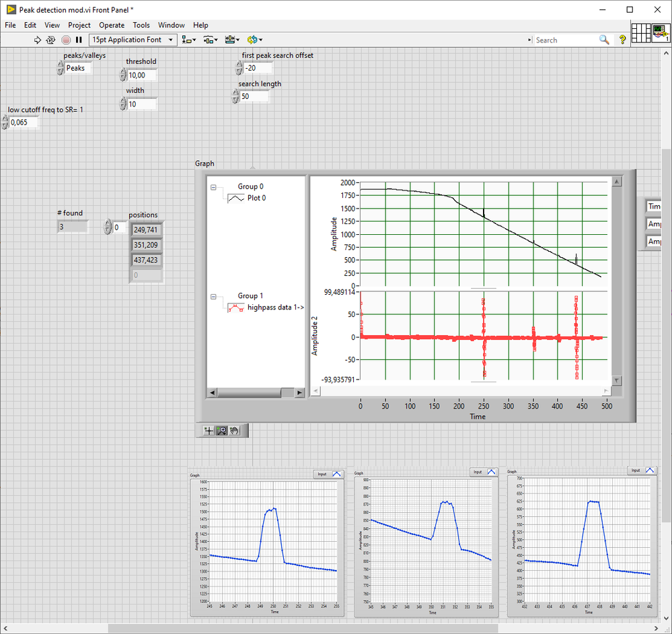Click the positions array index stepper
Image resolution: width=672 pixels, height=634 pixels.
point(108,227)
